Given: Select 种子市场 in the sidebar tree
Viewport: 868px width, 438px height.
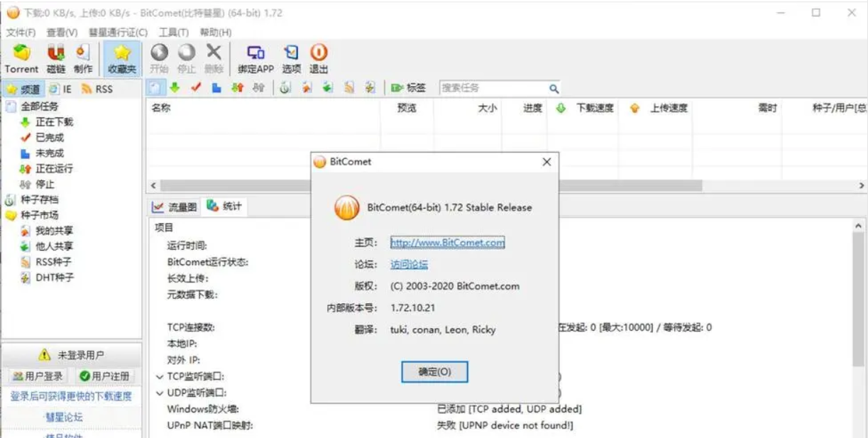Looking at the screenshot, I should point(40,215).
